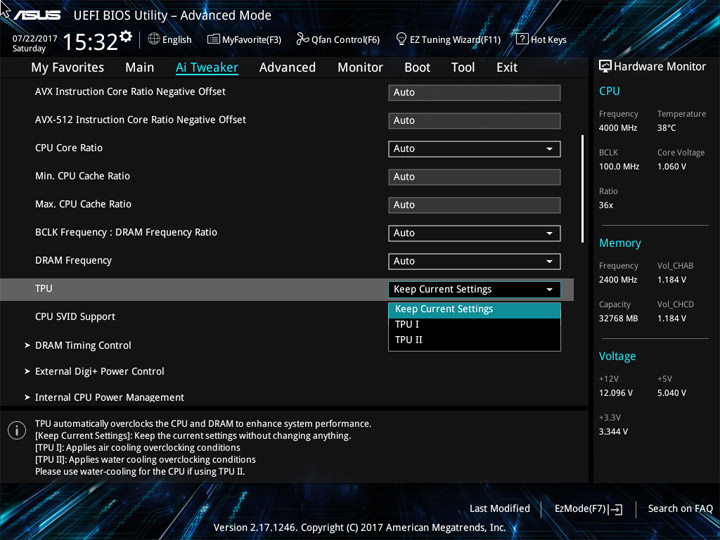Click the Voltage section heading
The image size is (720, 540).
point(617,356)
